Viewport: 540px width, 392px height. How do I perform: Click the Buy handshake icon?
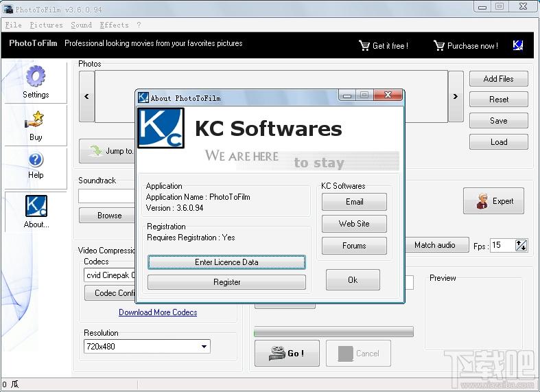[36, 119]
